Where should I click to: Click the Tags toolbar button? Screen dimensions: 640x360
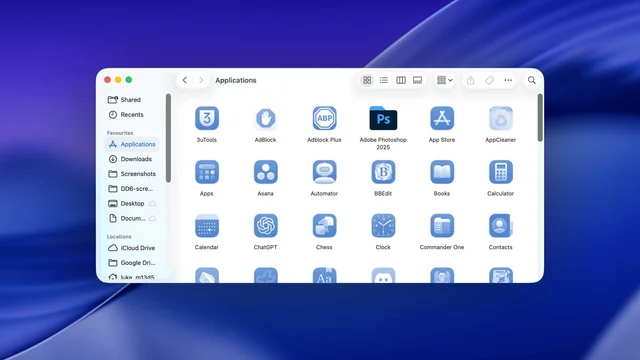click(489, 80)
